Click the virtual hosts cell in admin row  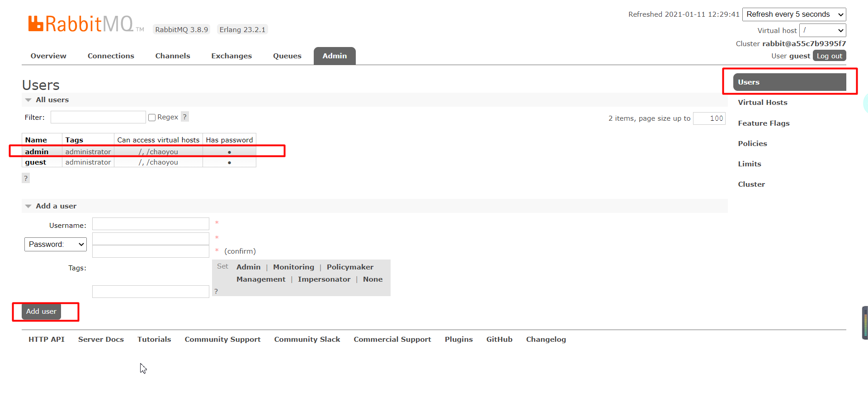pos(158,152)
